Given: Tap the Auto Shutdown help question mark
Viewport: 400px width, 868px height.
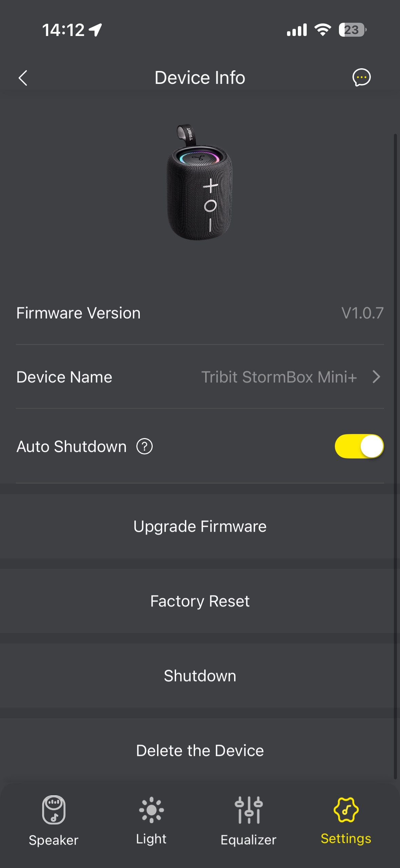Looking at the screenshot, I should (145, 446).
